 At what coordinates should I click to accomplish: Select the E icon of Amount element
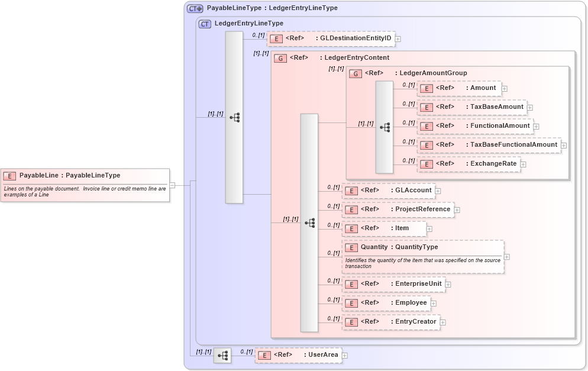[425, 88]
